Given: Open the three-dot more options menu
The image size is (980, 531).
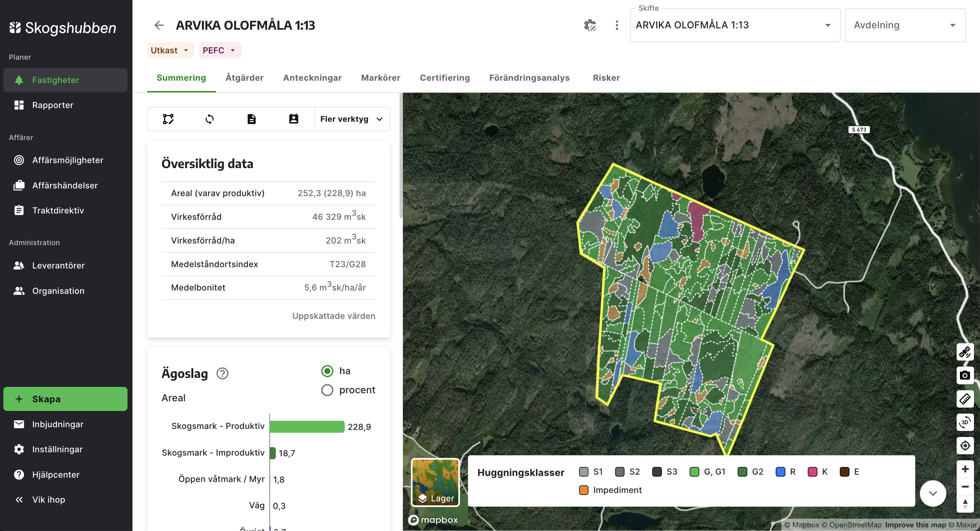Looking at the screenshot, I should 617,25.
